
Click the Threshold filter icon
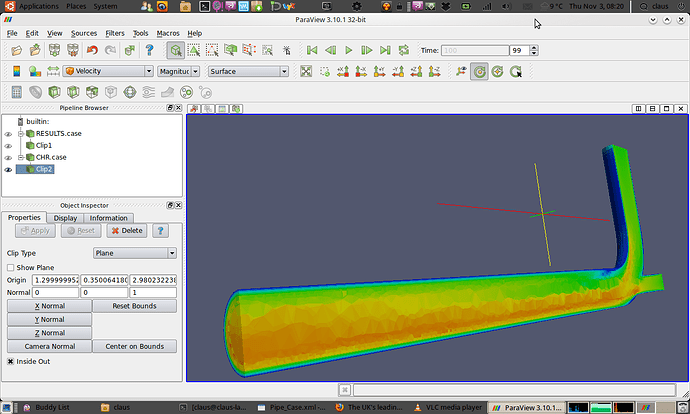coord(92,92)
